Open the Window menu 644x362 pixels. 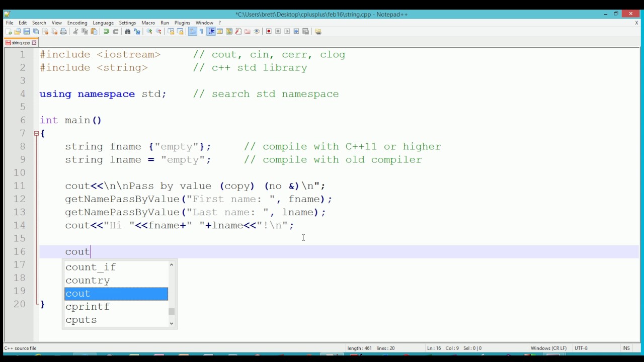point(204,23)
